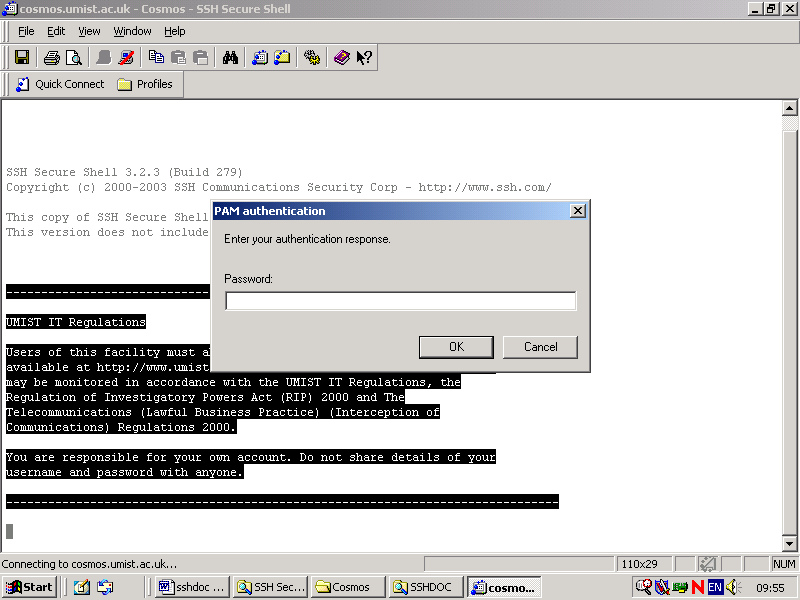Screen dimensions: 800x600
Task: Switch to SSHDOC taskbar window
Action: (425, 587)
